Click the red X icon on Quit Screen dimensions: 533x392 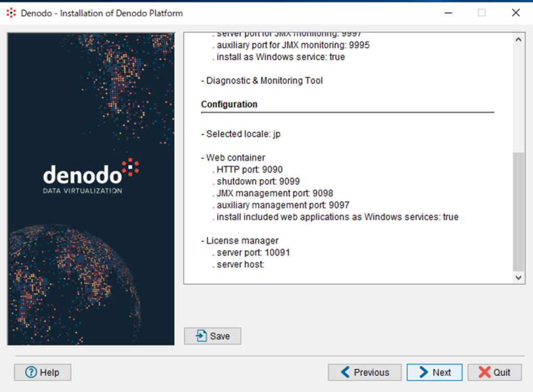click(x=484, y=372)
